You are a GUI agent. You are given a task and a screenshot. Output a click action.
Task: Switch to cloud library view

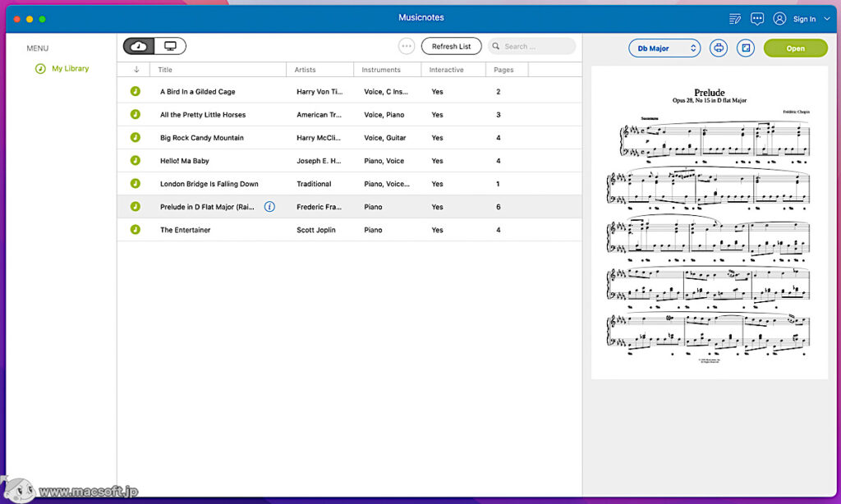(138, 46)
